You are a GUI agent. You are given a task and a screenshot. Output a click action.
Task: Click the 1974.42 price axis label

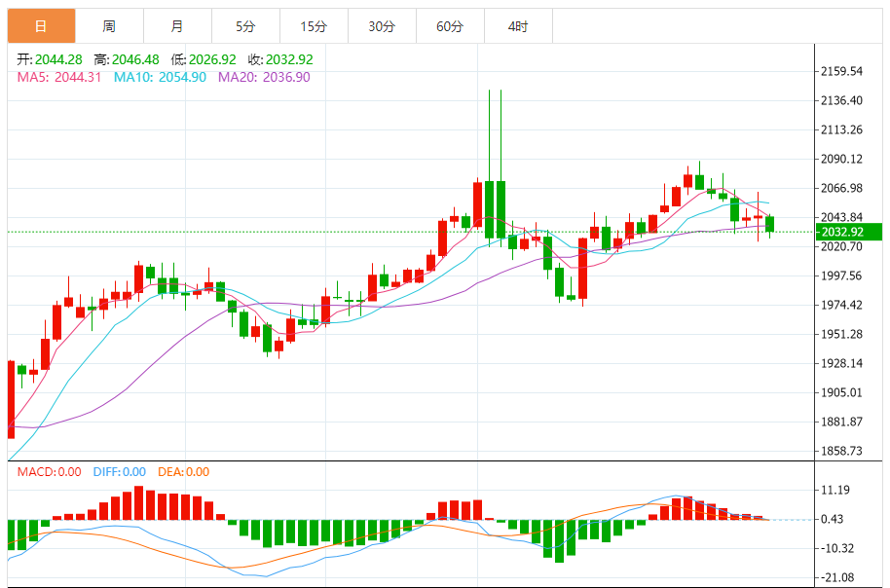coord(841,306)
